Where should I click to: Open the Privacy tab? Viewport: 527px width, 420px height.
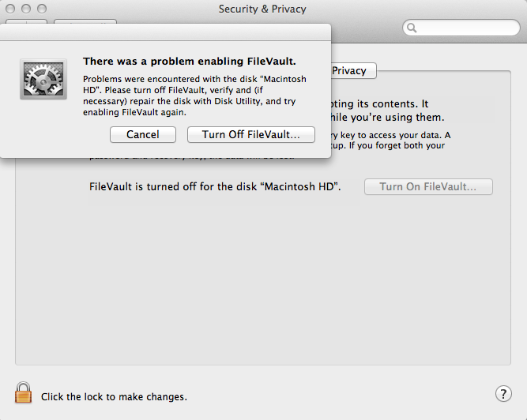[x=353, y=71]
